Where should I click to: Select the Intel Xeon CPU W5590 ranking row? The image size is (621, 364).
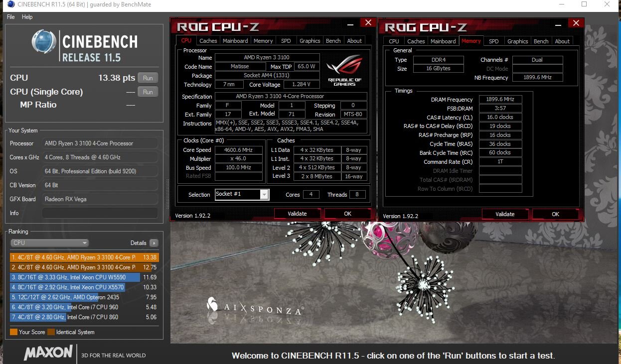84,277
